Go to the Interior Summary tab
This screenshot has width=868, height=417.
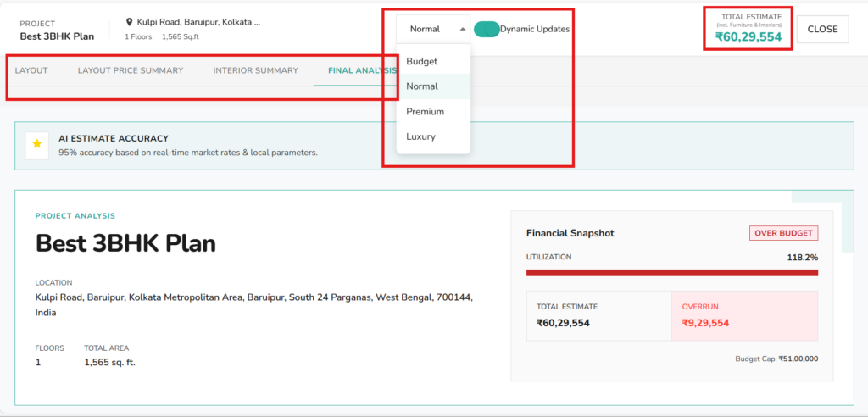[x=255, y=70]
